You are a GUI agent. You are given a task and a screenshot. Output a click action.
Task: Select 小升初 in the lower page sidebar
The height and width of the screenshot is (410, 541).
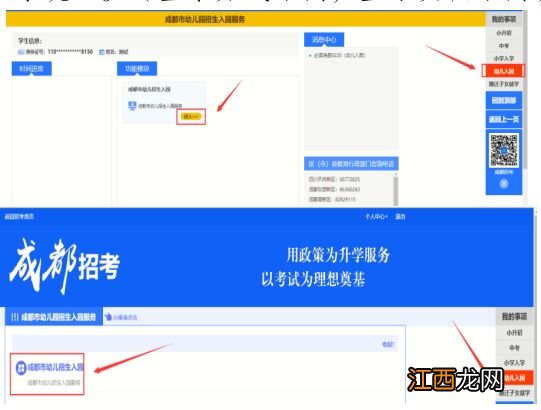514,333
